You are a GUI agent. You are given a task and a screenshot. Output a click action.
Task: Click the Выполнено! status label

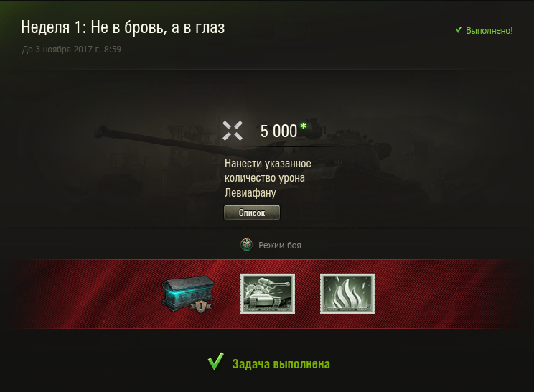click(x=489, y=31)
